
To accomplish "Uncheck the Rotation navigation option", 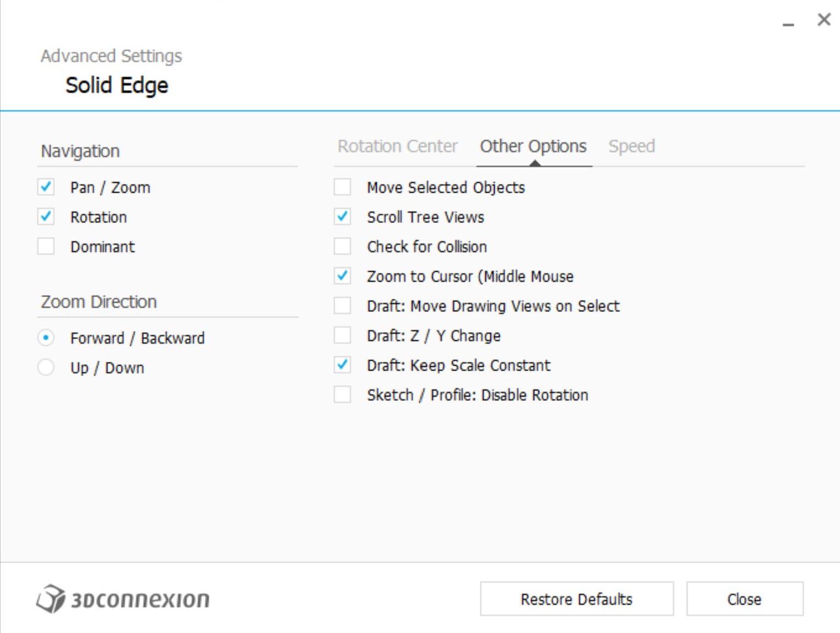I will pos(46,217).
